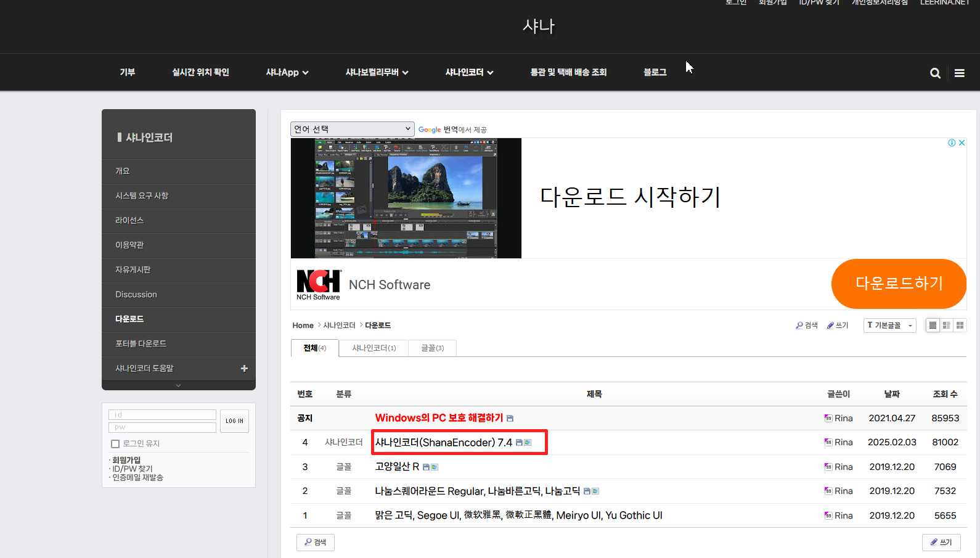Viewport: 980px width, 558px height.
Task: Open 실시간 위치 확인 menu item
Action: pos(200,72)
